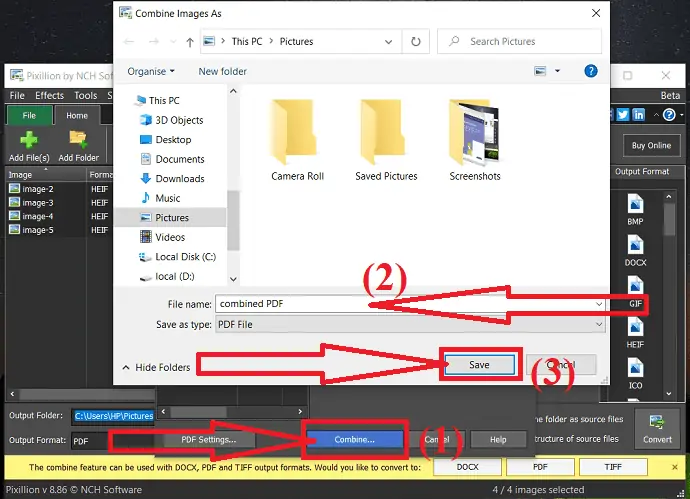This screenshot has height=499, width=690.
Task: Click Output Folder path field
Action: pyautogui.click(x=114, y=416)
